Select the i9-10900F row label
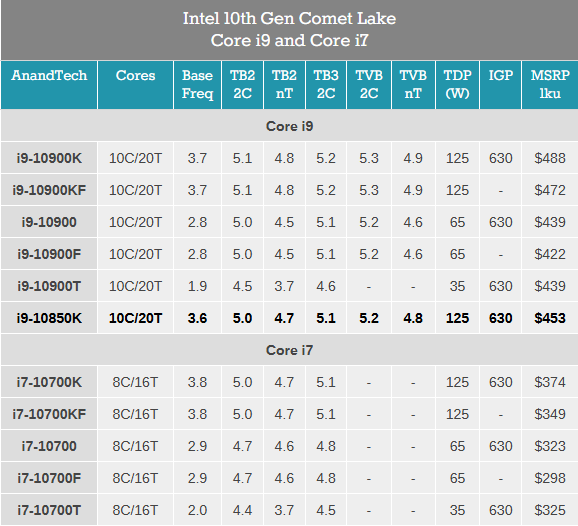 [49, 254]
